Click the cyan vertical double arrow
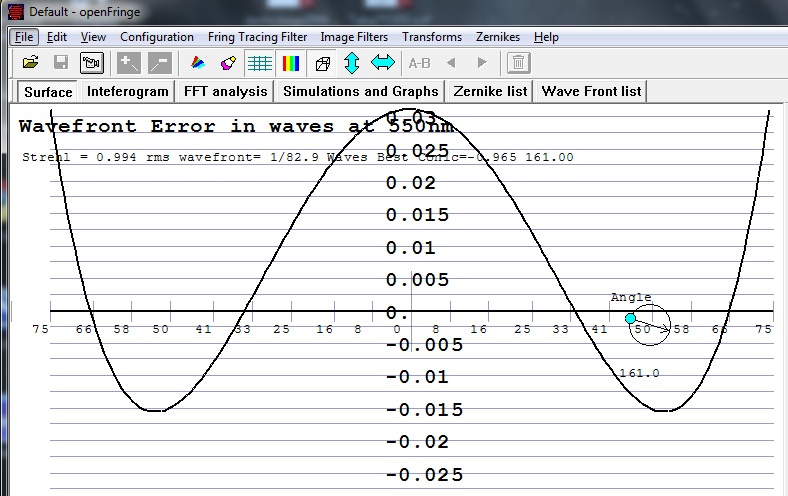The image size is (788, 496). pyautogui.click(x=352, y=63)
